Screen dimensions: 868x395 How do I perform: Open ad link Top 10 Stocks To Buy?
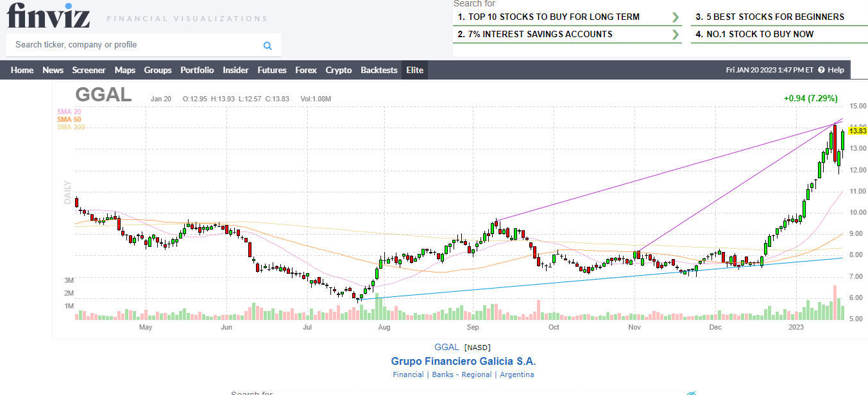point(549,17)
